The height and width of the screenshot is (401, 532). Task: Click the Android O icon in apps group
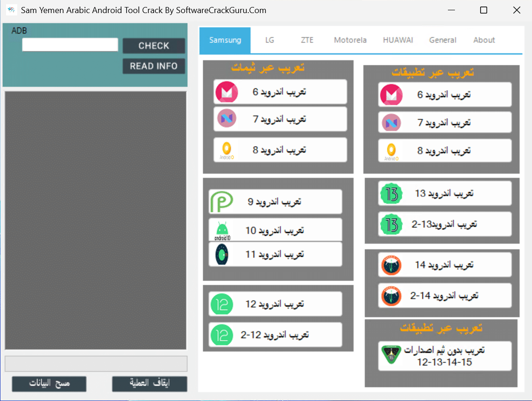391,152
